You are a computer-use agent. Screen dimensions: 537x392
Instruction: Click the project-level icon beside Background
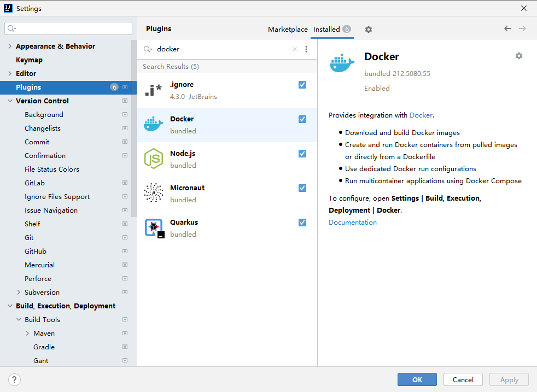pos(125,115)
